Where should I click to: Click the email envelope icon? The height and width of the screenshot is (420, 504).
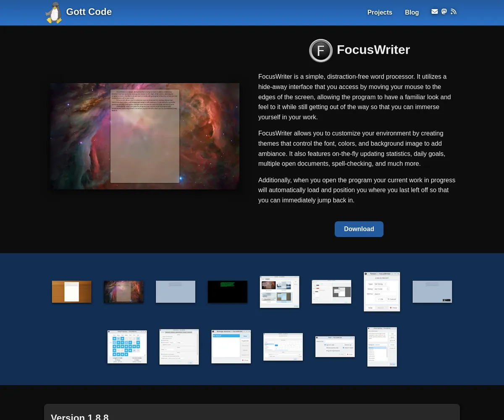pyautogui.click(x=434, y=12)
